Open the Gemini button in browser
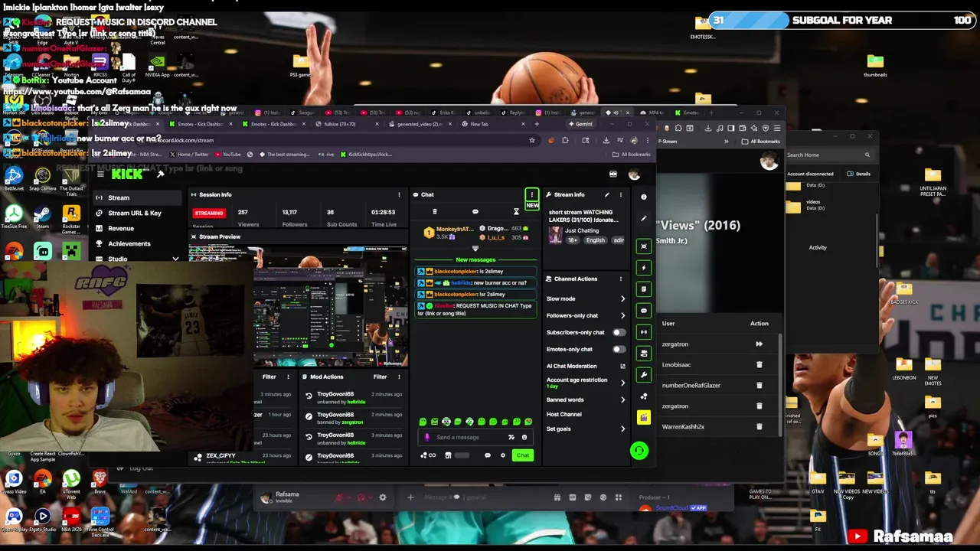The height and width of the screenshot is (551, 980). [581, 124]
